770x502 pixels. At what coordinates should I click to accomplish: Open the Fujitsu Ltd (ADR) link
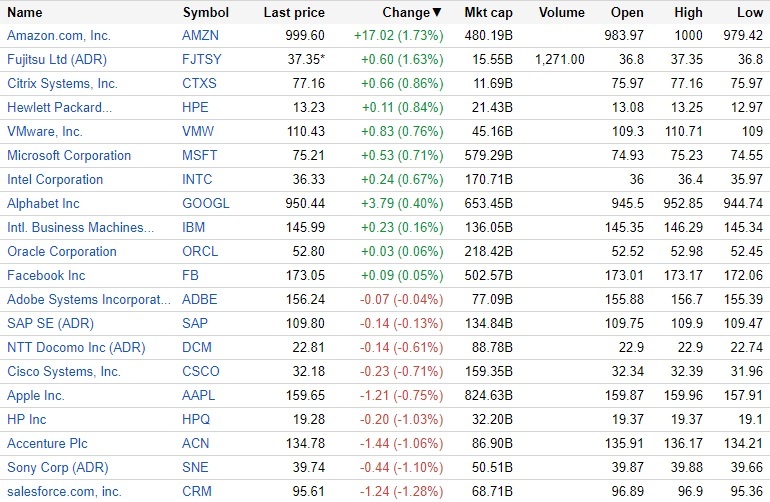57,59
